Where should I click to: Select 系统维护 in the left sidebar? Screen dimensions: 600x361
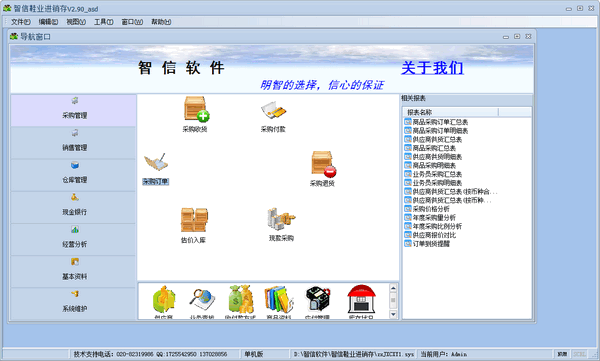click(x=73, y=304)
